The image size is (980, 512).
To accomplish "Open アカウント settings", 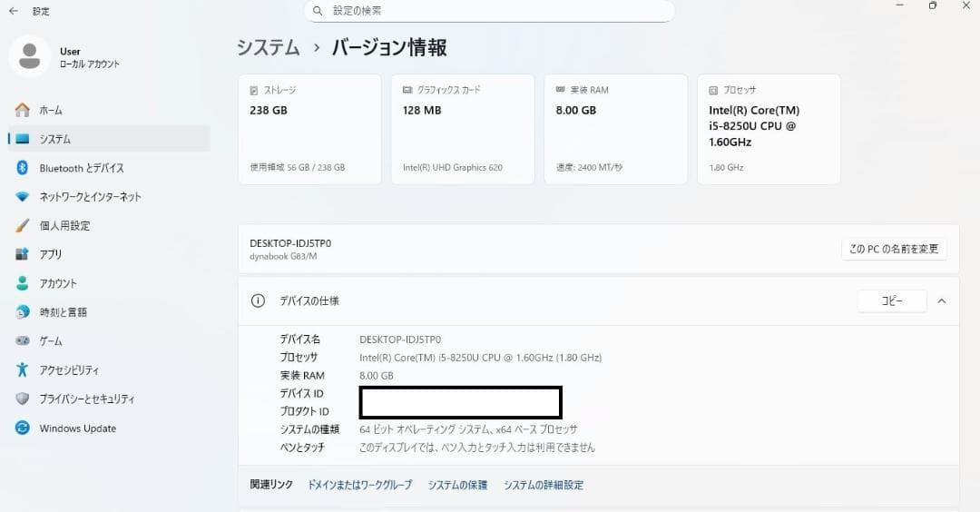I will point(109,283).
